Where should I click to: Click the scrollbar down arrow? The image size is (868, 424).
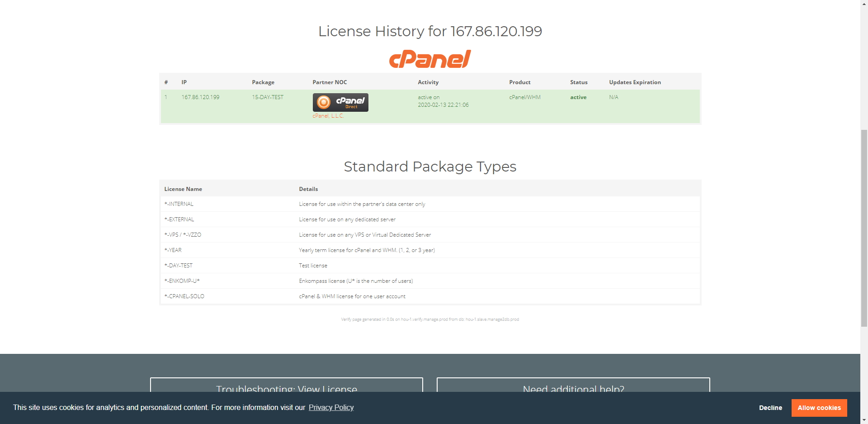point(864,420)
